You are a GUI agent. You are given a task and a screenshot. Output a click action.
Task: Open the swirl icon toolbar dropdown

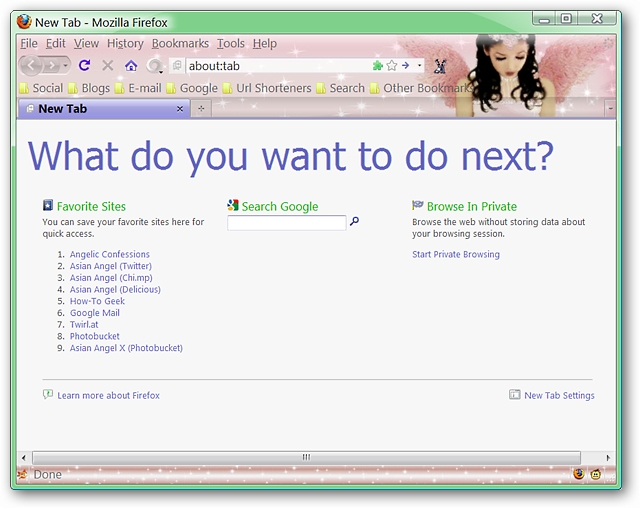tap(155, 66)
